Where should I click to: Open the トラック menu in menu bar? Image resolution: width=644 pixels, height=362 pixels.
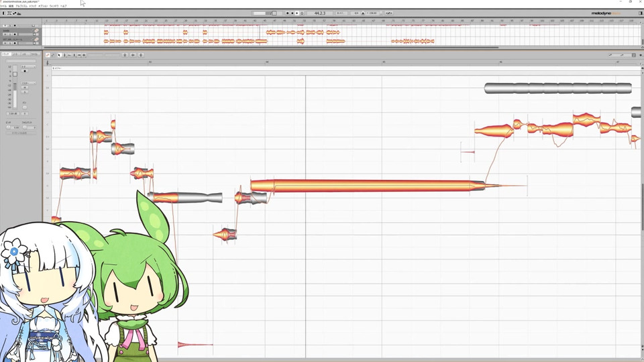click(x=32, y=6)
